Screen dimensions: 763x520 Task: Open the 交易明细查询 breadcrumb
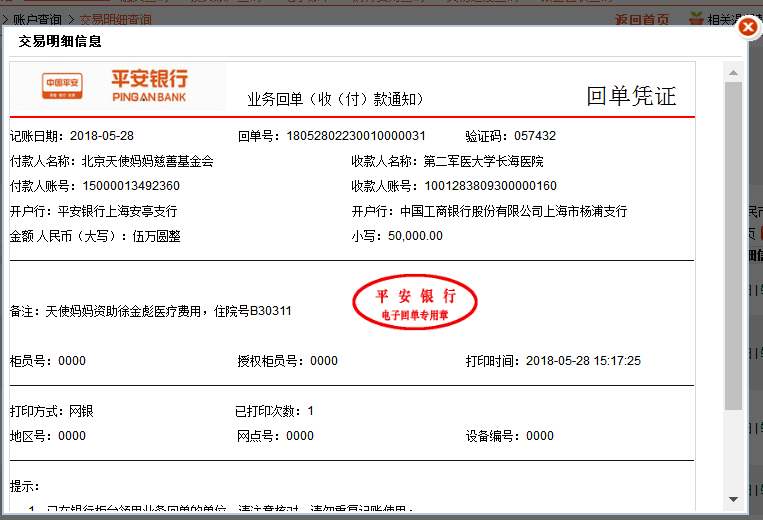pos(115,19)
